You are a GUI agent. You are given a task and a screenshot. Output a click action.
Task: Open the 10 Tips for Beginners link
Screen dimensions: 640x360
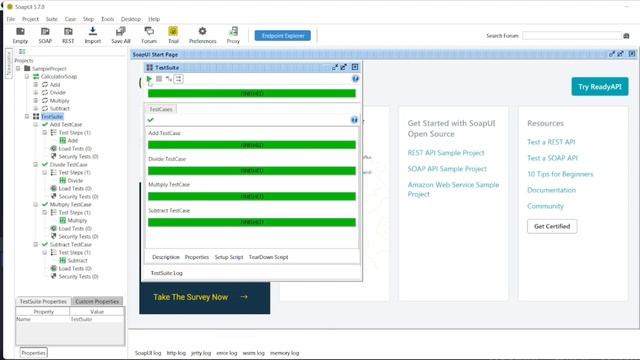(560, 174)
